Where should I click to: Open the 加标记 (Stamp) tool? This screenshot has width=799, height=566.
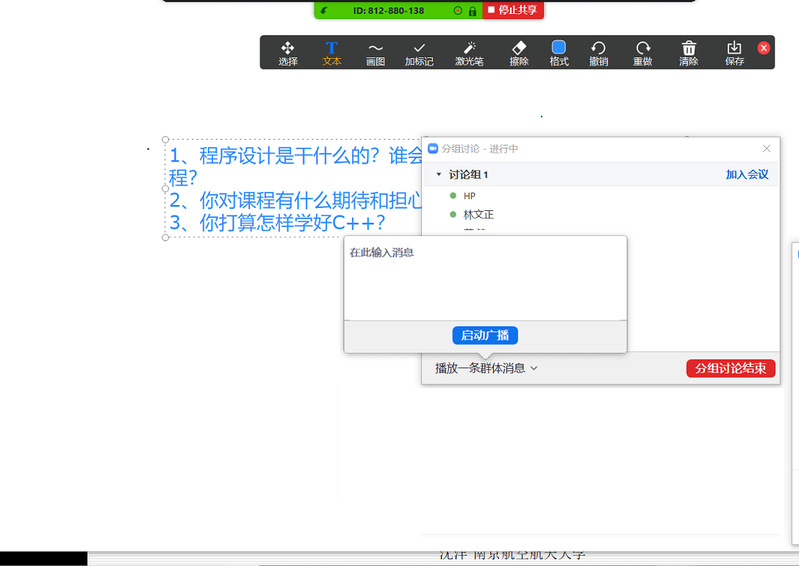click(x=419, y=53)
